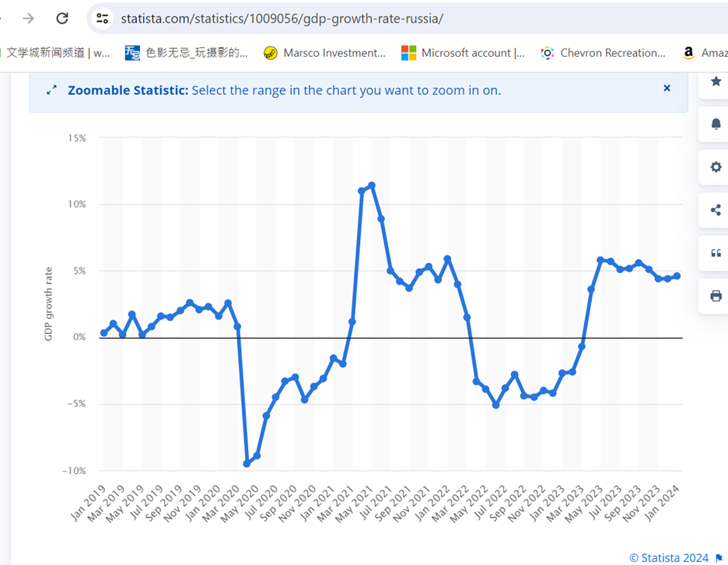Viewport: 728px width, 565px height.
Task: Click the share statistic icon
Action: 716,210
